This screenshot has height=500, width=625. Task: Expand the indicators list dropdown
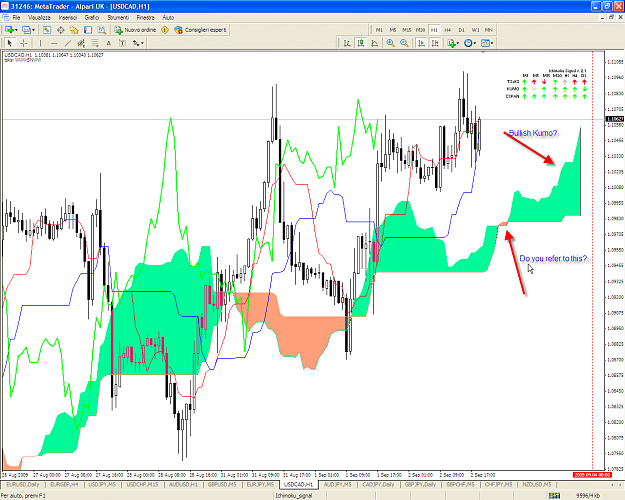tap(458, 43)
